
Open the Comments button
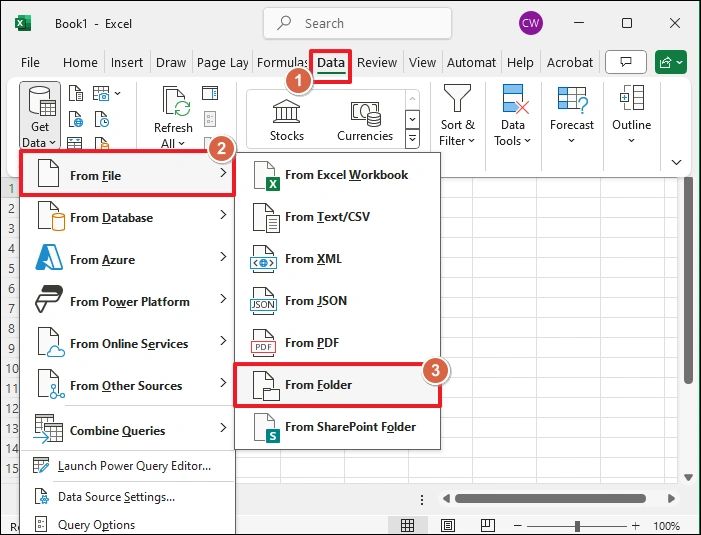[x=626, y=62]
